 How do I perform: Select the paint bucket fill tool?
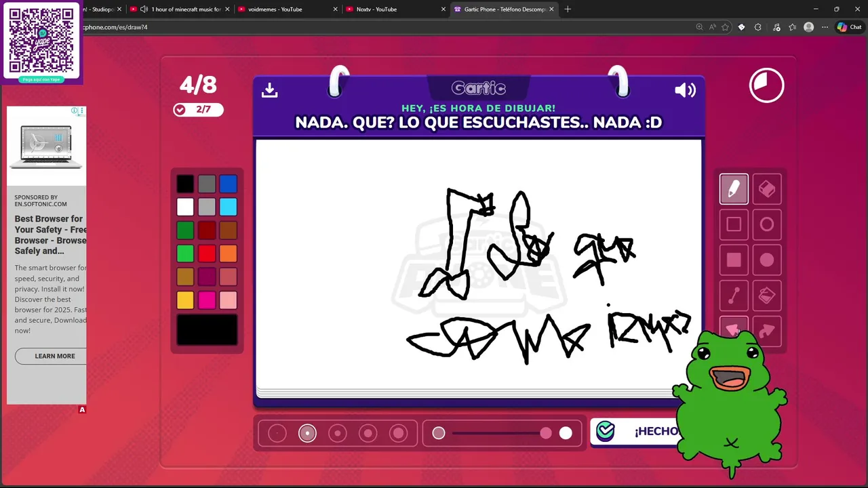(x=767, y=296)
